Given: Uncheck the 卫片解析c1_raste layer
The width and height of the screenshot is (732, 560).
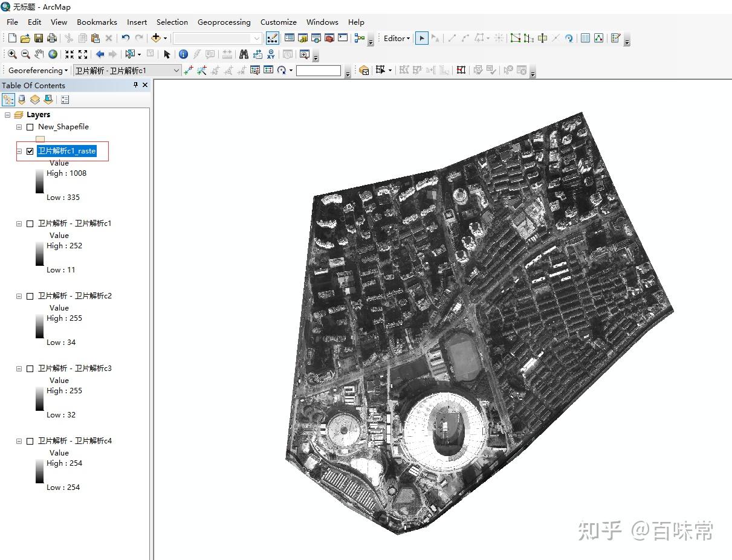Looking at the screenshot, I should 30,151.
